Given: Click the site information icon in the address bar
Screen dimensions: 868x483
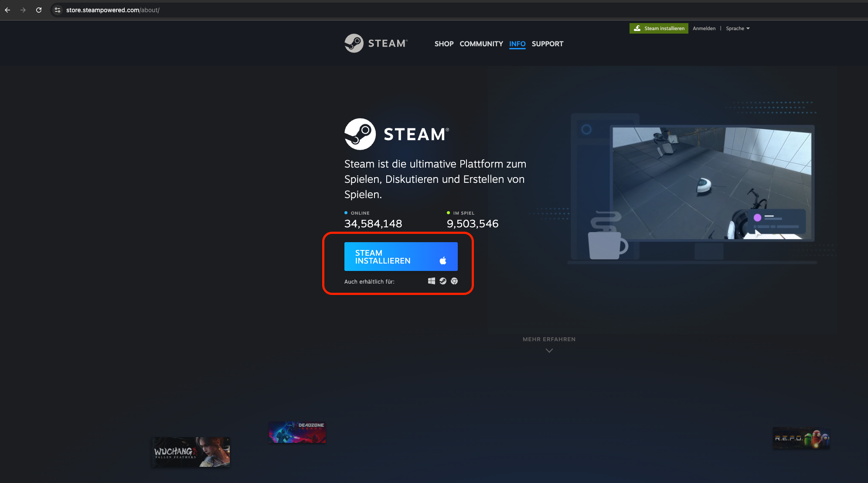Looking at the screenshot, I should point(57,10).
